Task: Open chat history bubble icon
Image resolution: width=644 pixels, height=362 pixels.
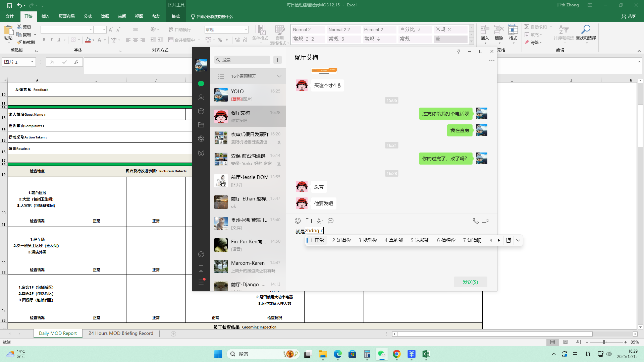Action: coord(330,221)
